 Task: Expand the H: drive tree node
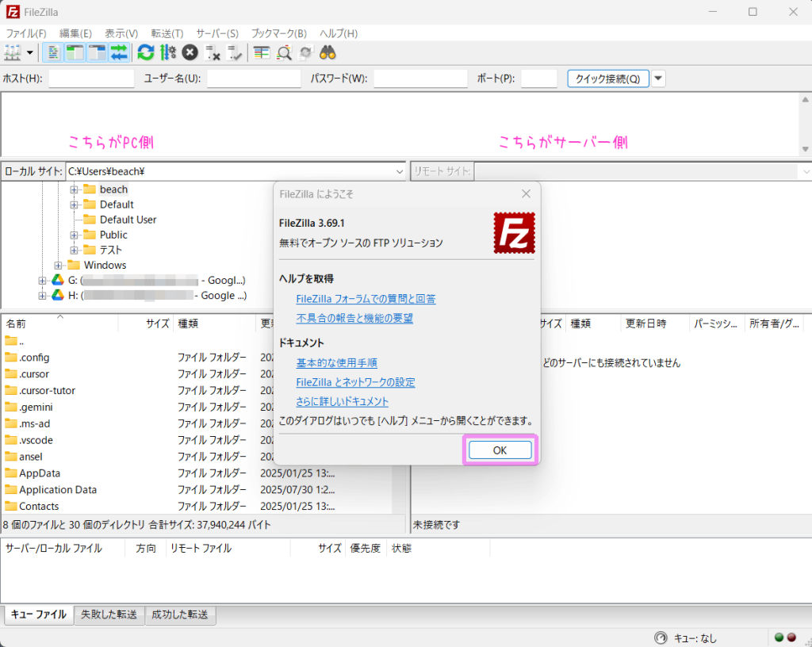click(x=42, y=295)
